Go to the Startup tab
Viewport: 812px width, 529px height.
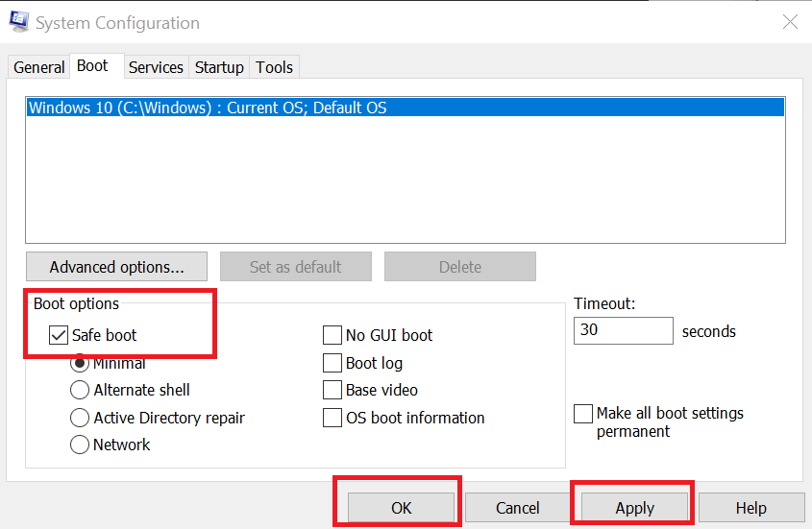pyautogui.click(x=219, y=67)
